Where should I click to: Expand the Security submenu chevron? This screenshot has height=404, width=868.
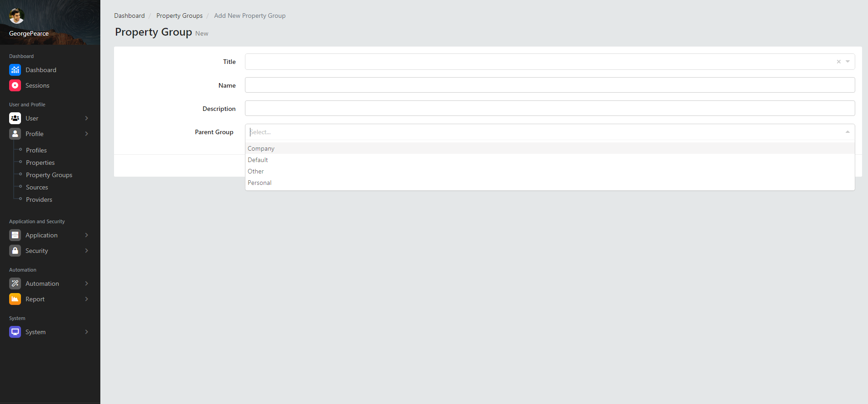point(87,251)
